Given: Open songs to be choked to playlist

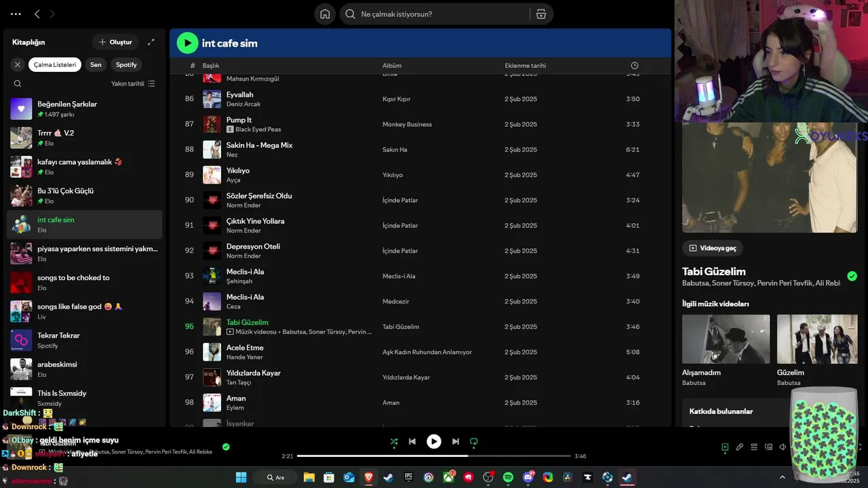Looking at the screenshot, I should pos(85,283).
